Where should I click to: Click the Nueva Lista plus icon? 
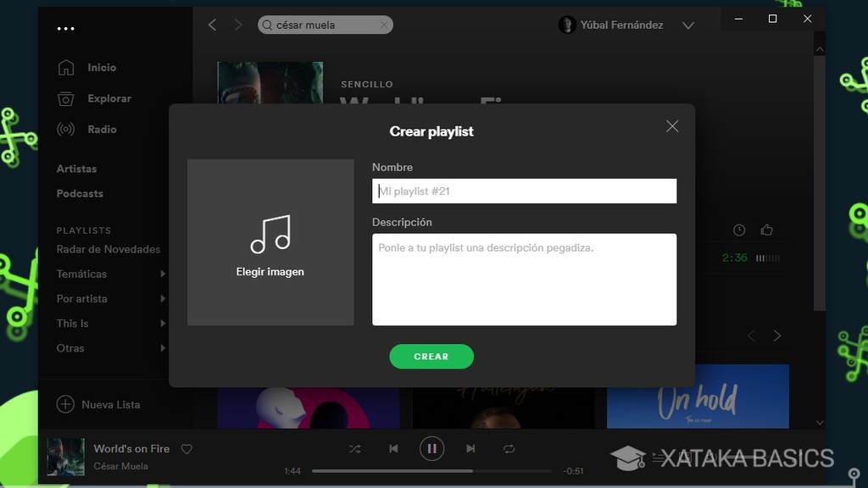(x=65, y=404)
